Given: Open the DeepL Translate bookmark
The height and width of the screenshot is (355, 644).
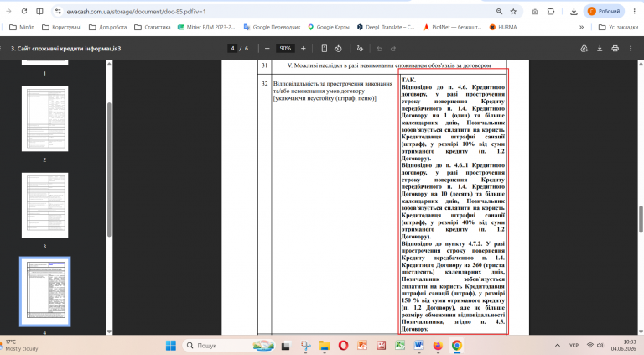Looking at the screenshot, I should tap(386, 27).
